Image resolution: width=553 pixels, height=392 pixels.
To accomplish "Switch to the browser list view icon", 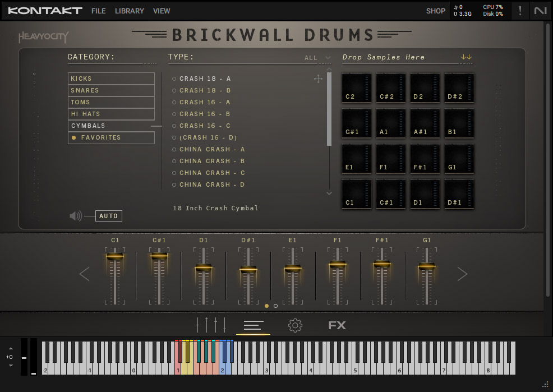I will 254,325.
